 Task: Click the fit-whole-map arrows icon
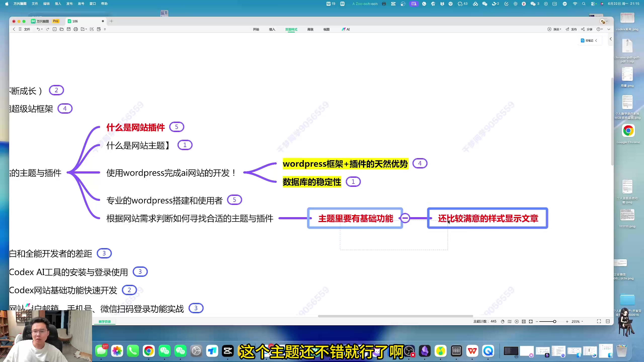pyautogui.click(x=531, y=322)
